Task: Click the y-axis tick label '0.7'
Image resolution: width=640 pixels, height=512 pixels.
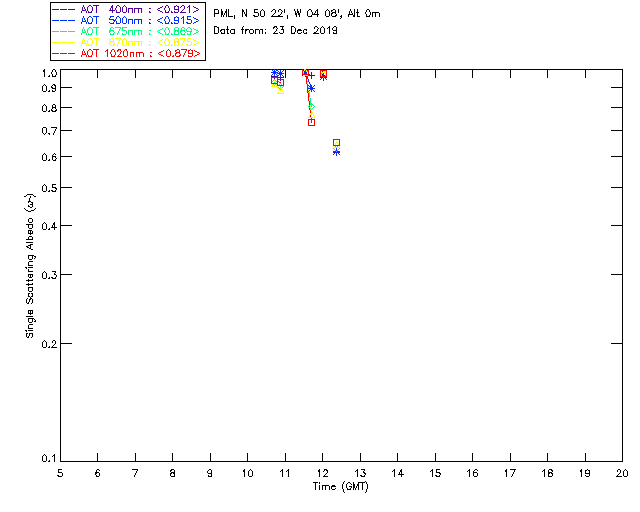Action: 49,131
